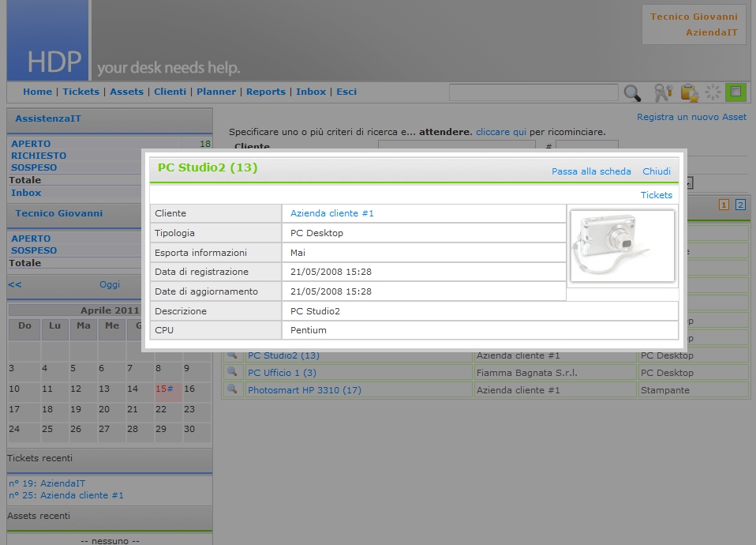
Task: Go to previous month with << link
Action: click(15, 284)
